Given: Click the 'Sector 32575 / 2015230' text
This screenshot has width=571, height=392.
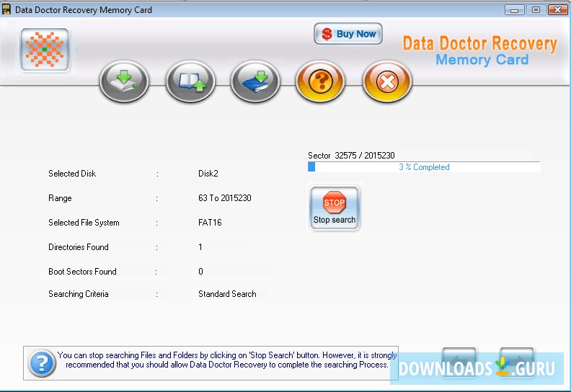Looking at the screenshot, I should tap(351, 156).
